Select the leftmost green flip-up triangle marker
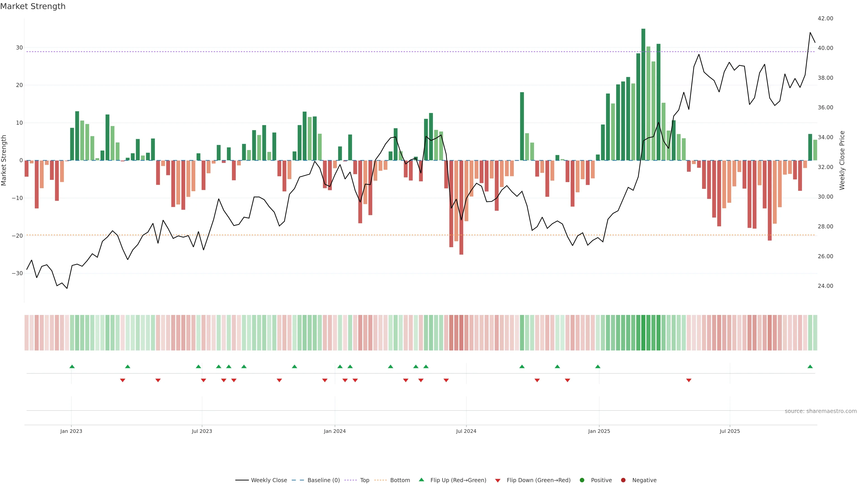This screenshot has height=488, width=868. (72, 366)
